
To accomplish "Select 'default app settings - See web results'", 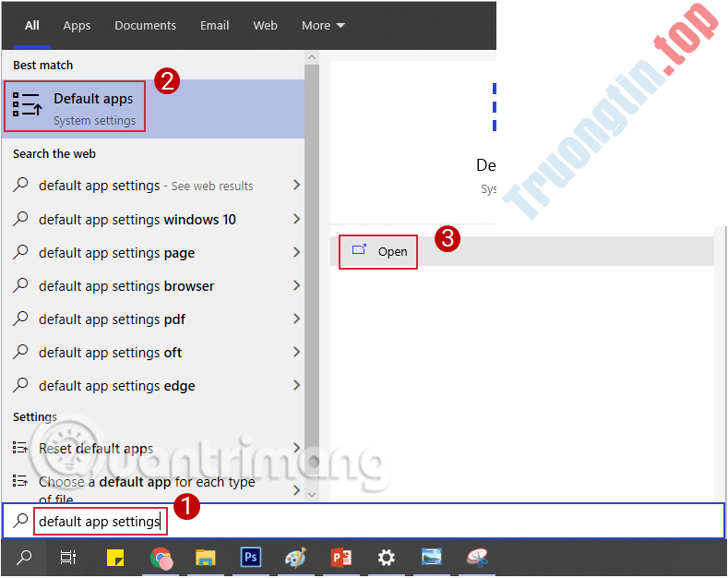I will (153, 186).
